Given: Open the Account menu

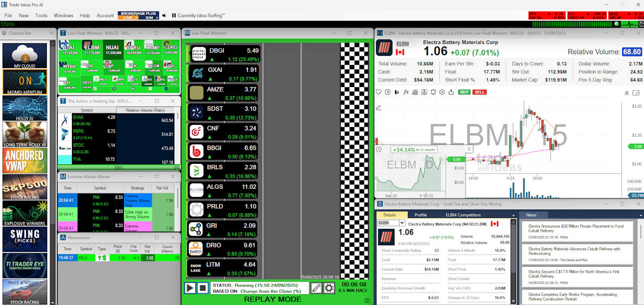Looking at the screenshot, I should [x=105, y=16].
